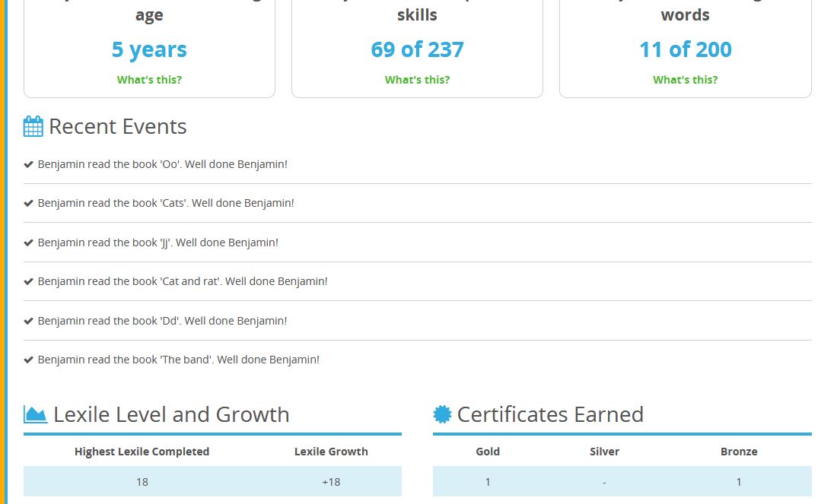Click the area chart icon beside Lexile Level
This screenshot has width=821, height=504.
click(x=35, y=414)
